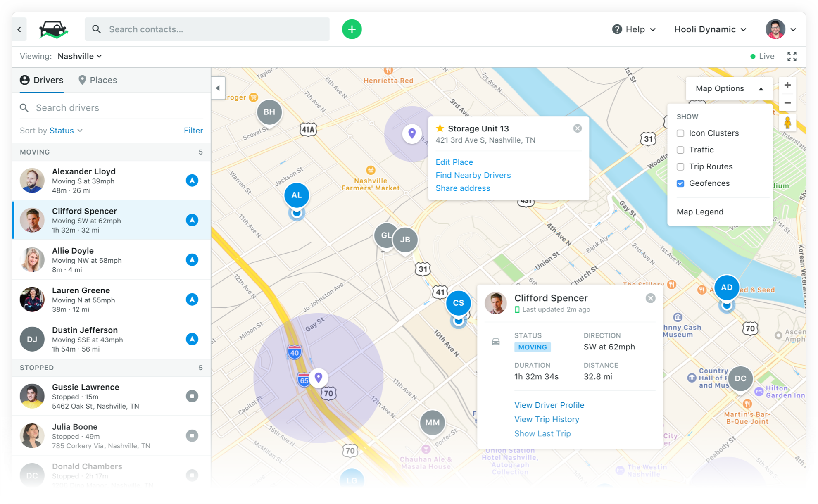Select Lauren Greene driver row

pyautogui.click(x=112, y=300)
